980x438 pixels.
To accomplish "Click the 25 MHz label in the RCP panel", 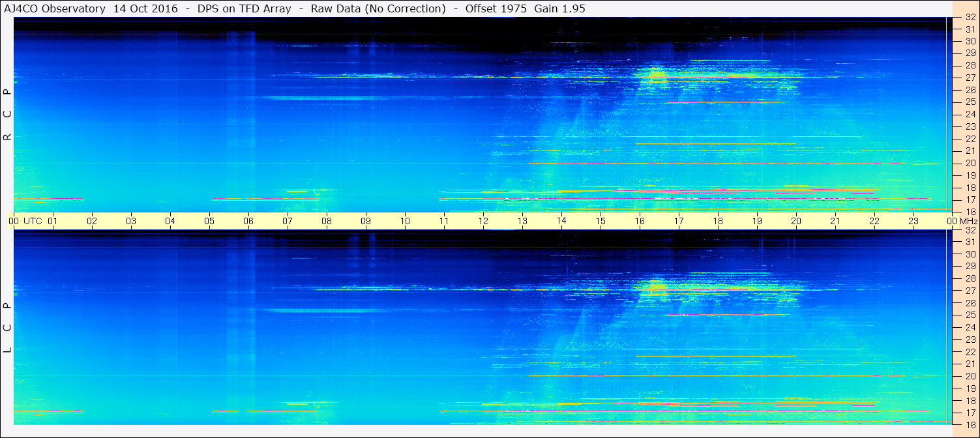I will [970, 102].
